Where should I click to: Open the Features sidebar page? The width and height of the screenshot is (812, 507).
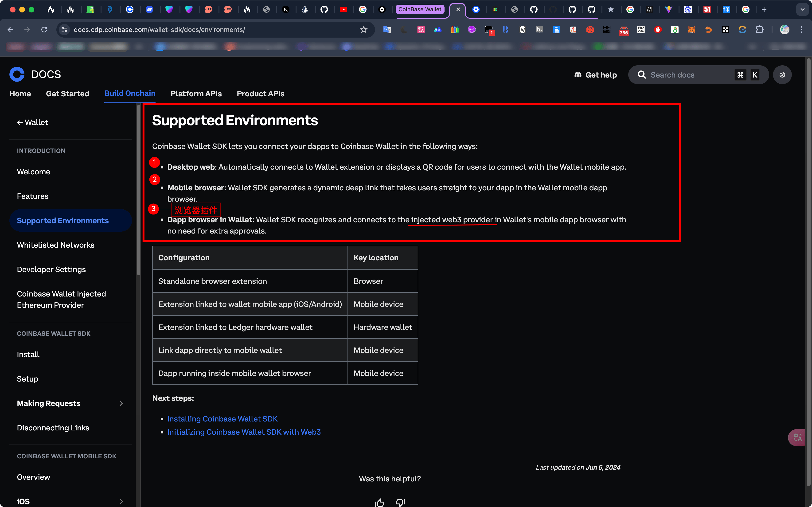(x=32, y=196)
